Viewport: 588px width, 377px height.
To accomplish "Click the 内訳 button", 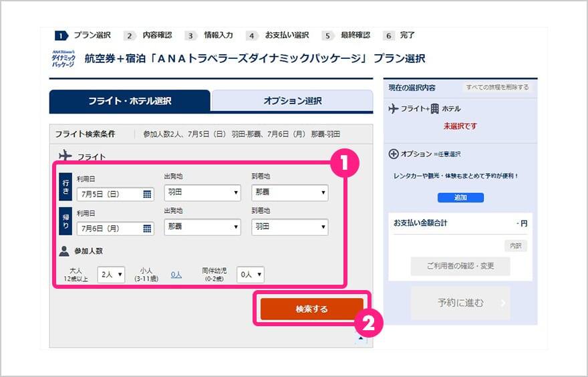I will [516, 246].
